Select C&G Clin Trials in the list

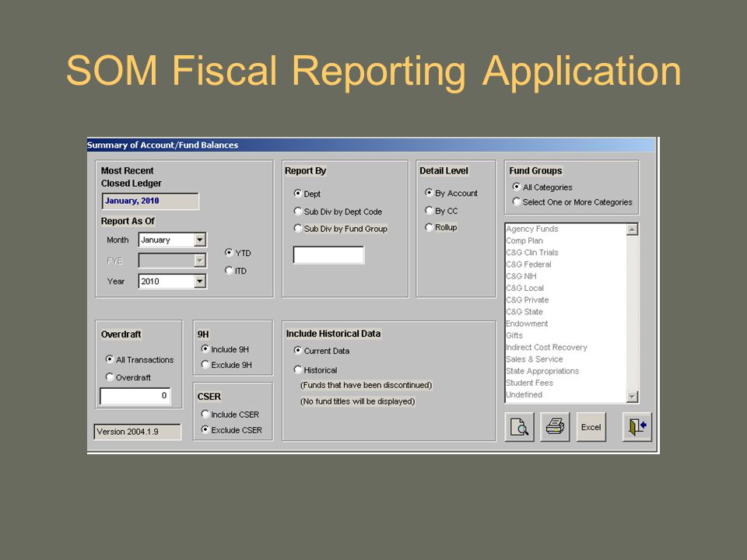click(x=566, y=252)
